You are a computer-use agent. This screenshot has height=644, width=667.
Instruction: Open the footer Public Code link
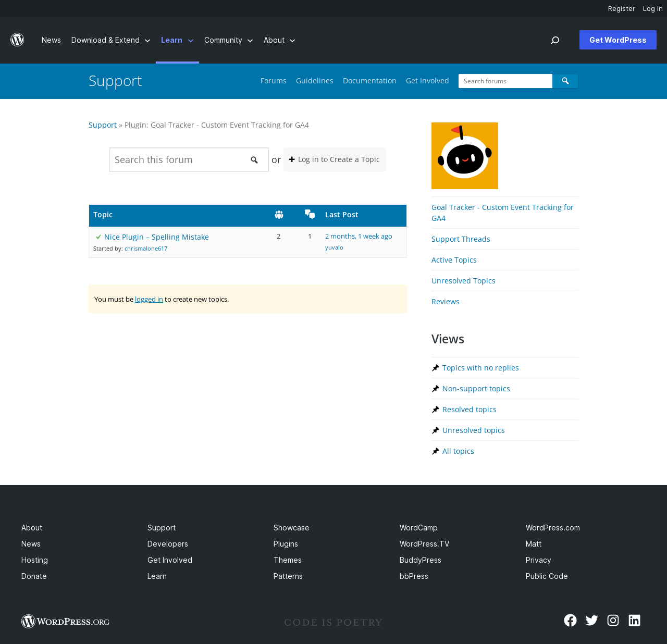[547, 576]
